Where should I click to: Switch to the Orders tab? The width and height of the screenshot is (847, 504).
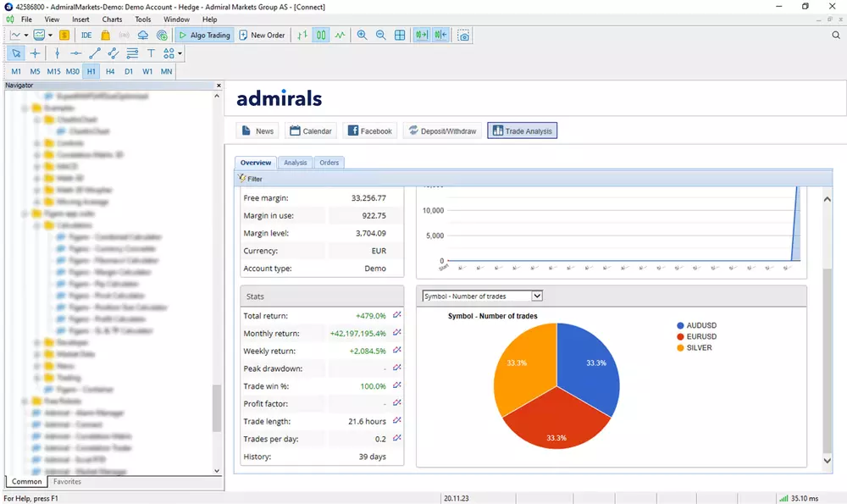click(329, 163)
